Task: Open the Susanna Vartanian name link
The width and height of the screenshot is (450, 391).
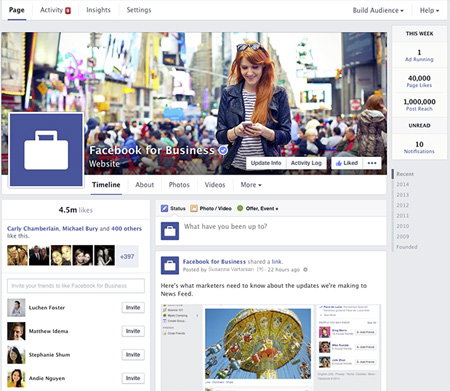Action: [x=231, y=269]
